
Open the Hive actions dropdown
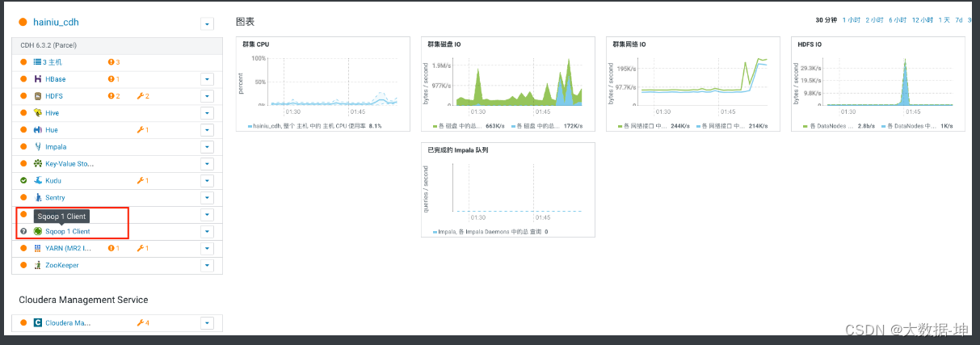207,113
